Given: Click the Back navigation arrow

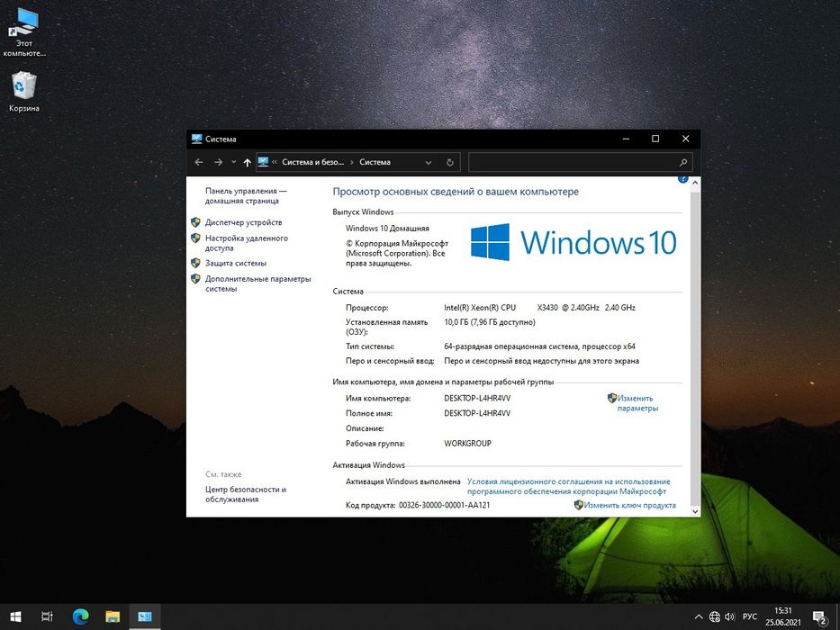Looking at the screenshot, I should point(199,162).
